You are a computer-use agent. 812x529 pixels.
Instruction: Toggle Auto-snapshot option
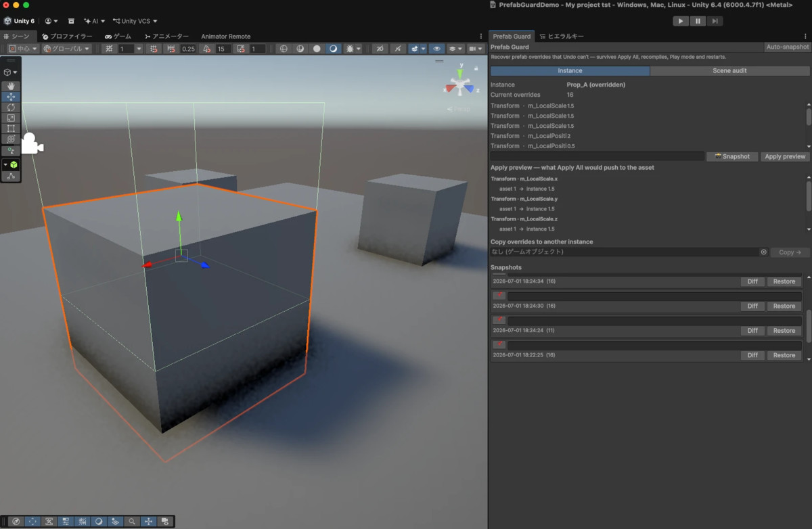787,47
